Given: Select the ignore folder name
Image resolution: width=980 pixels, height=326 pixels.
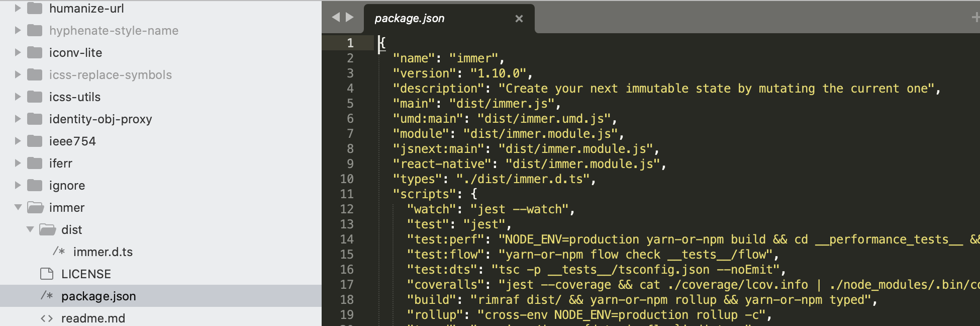Looking at the screenshot, I should pos(67,185).
